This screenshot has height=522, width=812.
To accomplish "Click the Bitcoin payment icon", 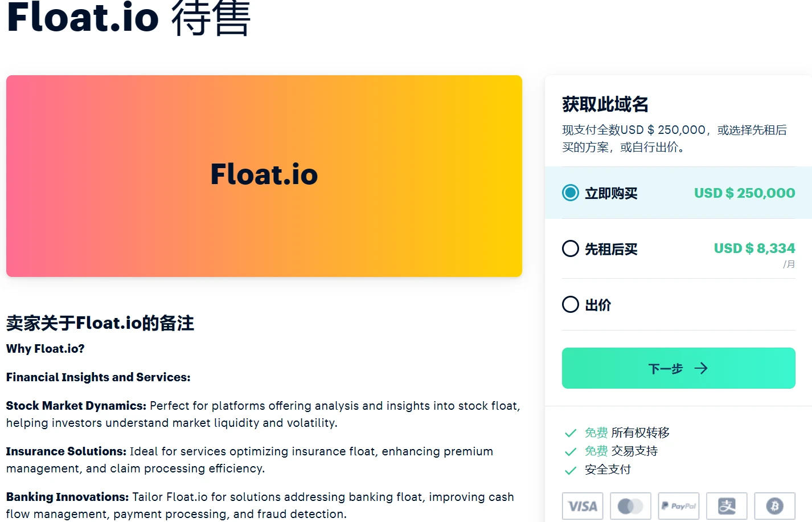I will pyautogui.click(x=774, y=506).
